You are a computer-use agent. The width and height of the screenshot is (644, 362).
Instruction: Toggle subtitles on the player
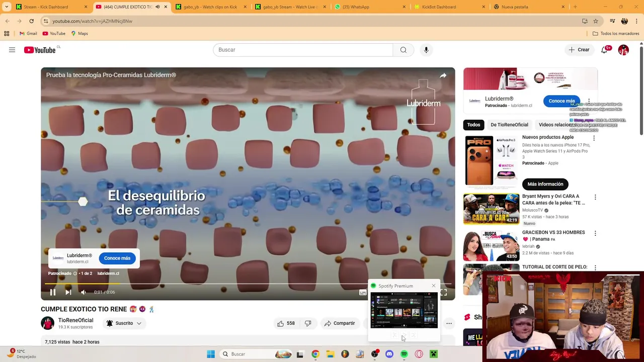point(363,292)
